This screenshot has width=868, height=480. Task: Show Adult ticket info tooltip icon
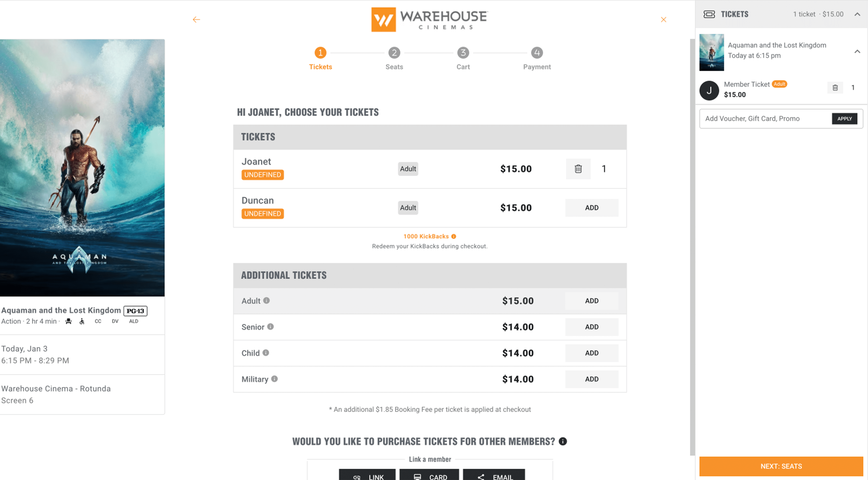tap(266, 300)
